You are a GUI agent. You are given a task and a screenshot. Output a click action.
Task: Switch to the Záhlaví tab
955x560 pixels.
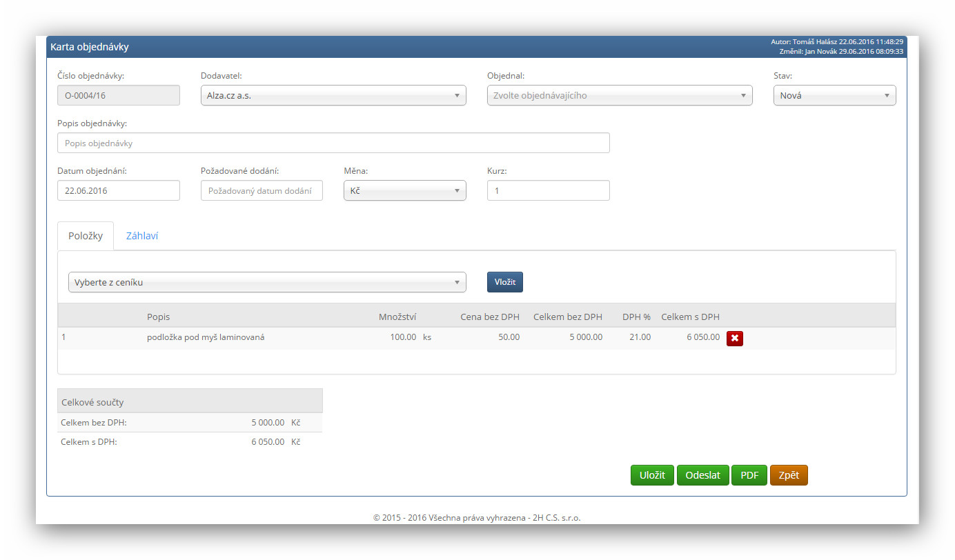(x=142, y=236)
